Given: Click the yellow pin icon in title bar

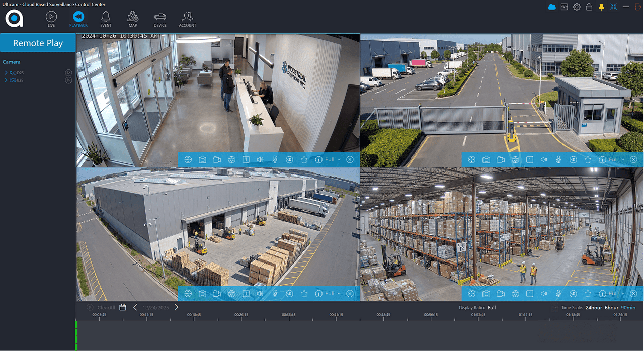Looking at the screenshot, I should (601, 7).
